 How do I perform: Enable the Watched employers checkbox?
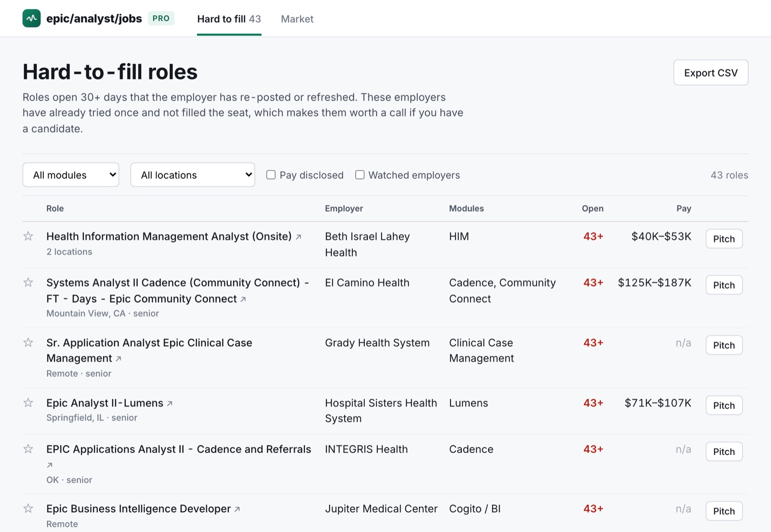[x=360, y=175]
